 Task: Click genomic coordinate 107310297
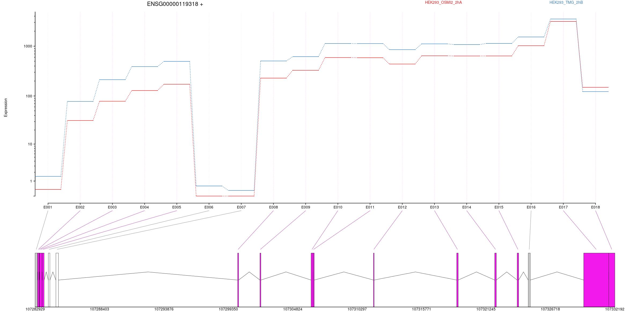[x=357, y=309]
